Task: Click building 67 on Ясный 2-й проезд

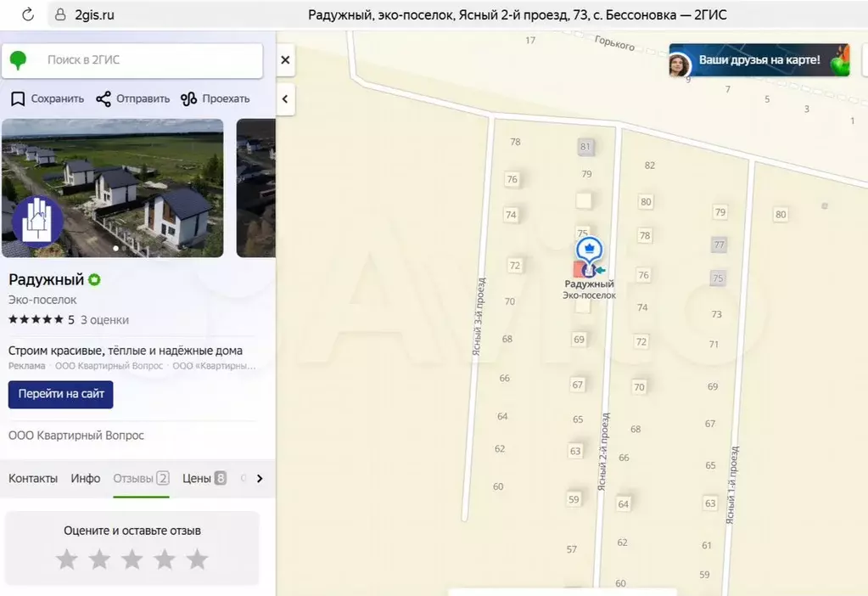Action: point(577,385)
